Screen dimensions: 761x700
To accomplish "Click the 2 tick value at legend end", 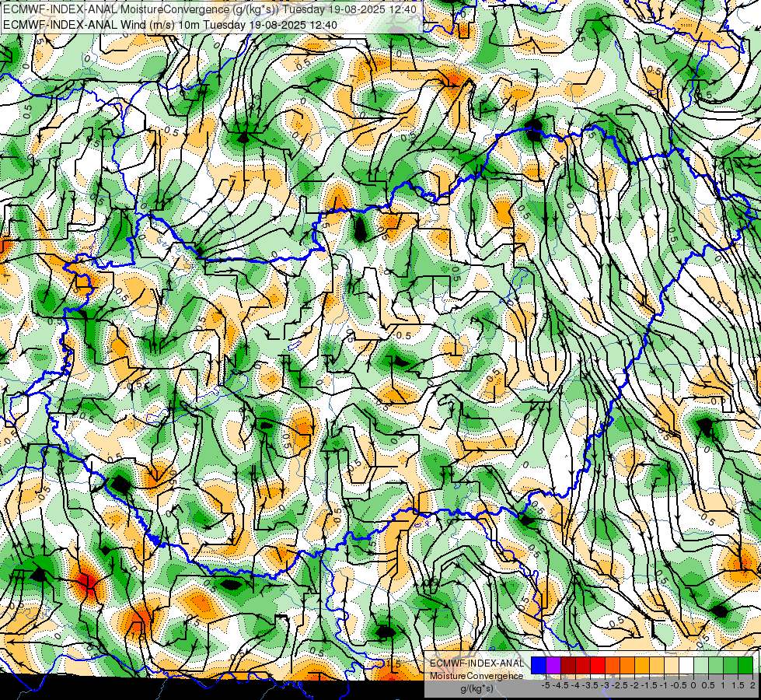I will (752, 685).
